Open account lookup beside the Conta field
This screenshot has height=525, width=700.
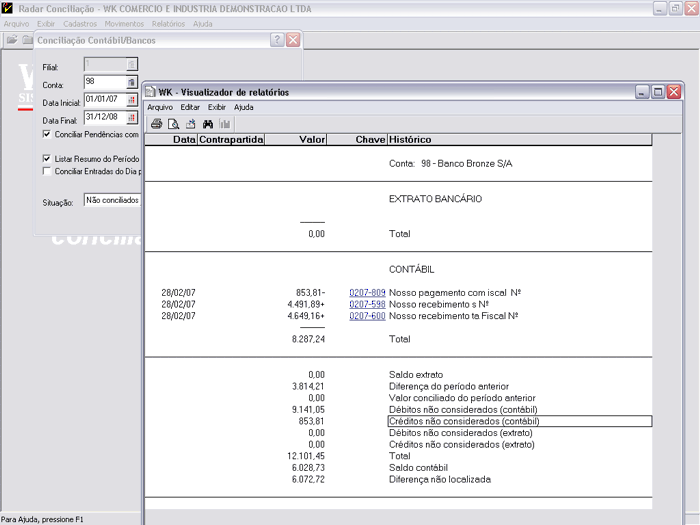(x=131, y=82)
